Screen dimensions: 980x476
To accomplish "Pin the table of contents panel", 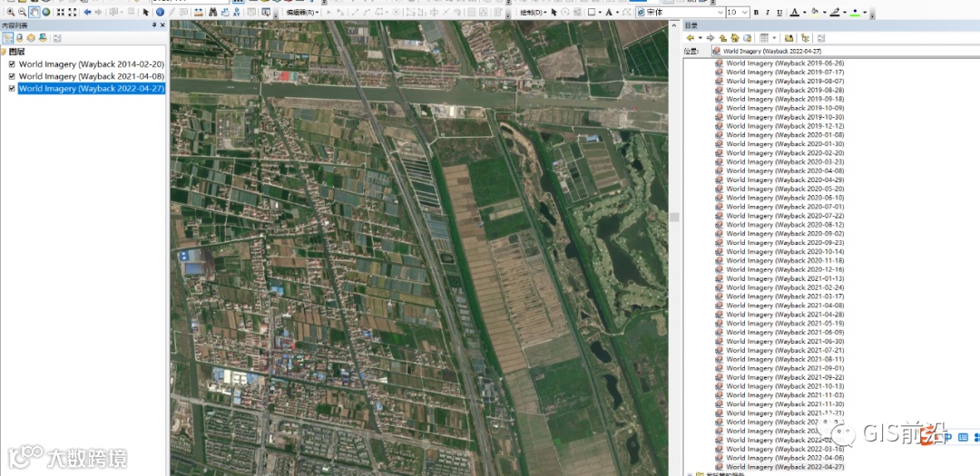I will 154,25.
